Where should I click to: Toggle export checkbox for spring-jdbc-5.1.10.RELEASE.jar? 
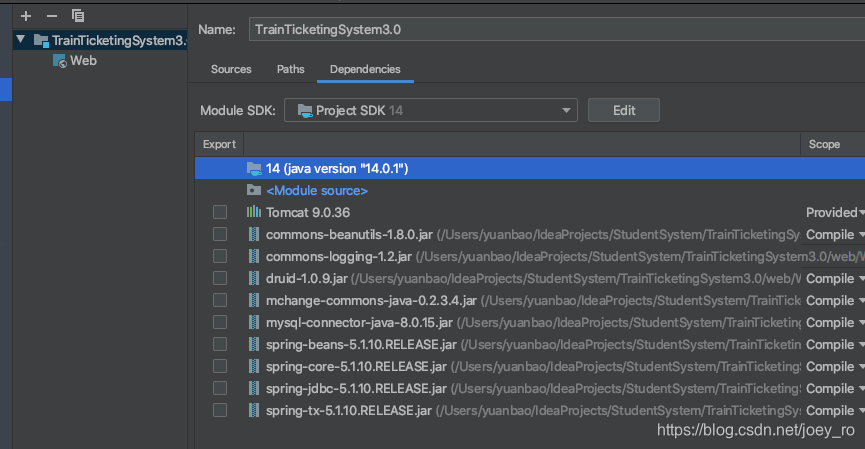tap(220, 389)
